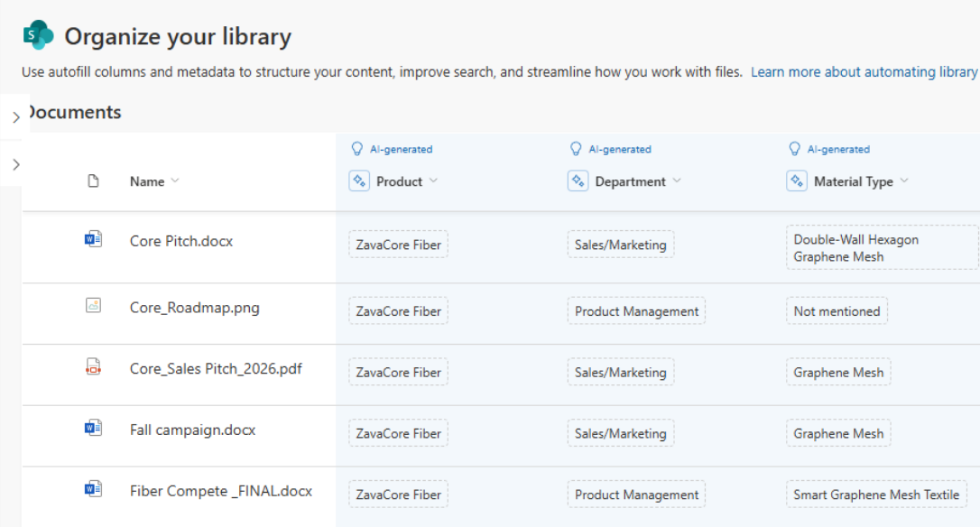The width and height of the screenshot is (980, 527).
Task: Expand the top left sidebar chevron
Action: 15,116
